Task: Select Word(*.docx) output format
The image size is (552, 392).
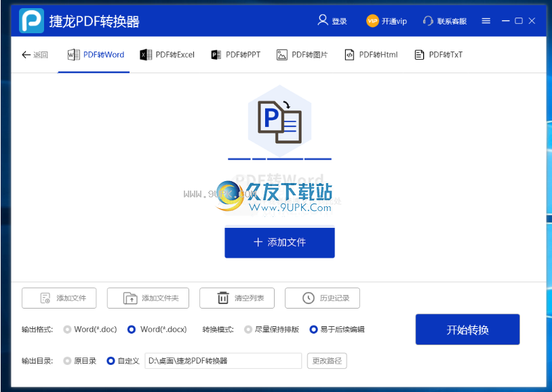Action: [x=157, y=330]
